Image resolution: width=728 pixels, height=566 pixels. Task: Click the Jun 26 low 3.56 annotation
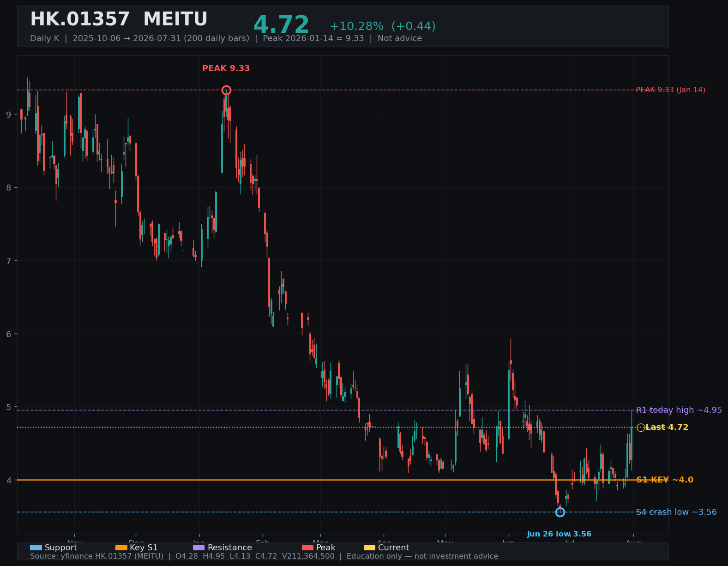click(x=559, y=534)
